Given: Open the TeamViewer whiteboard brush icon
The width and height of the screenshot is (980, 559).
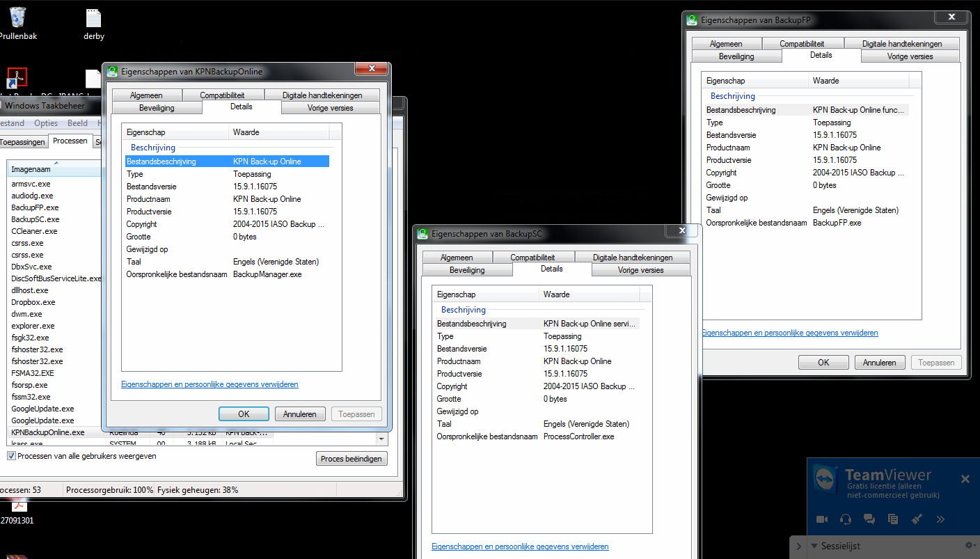Looking at the screenshot, I should pyautogui.click(x=917, y=519).
